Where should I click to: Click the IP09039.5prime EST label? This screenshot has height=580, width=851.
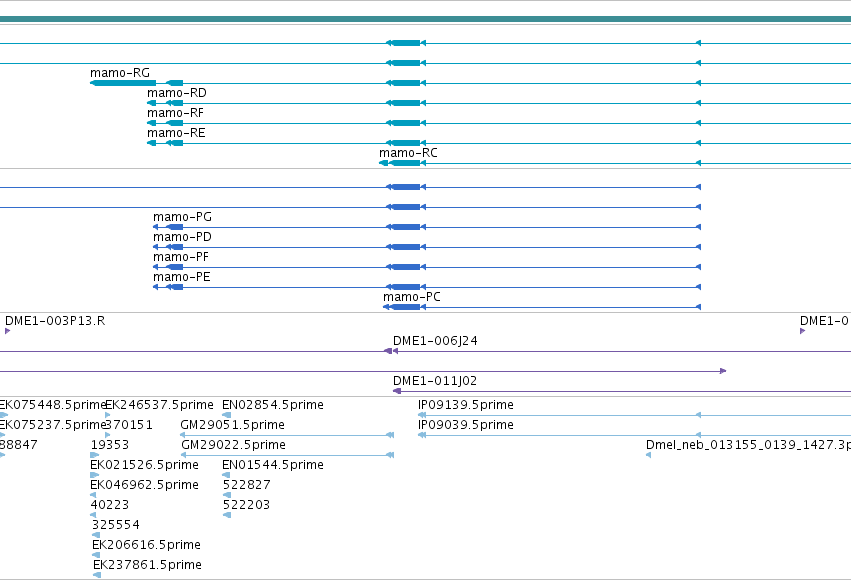click(x=466, y=425)
